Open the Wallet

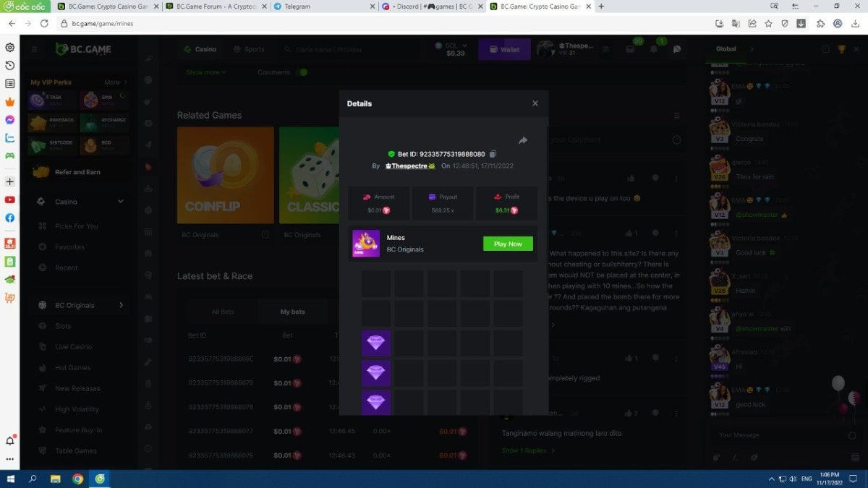click(504, 50)
